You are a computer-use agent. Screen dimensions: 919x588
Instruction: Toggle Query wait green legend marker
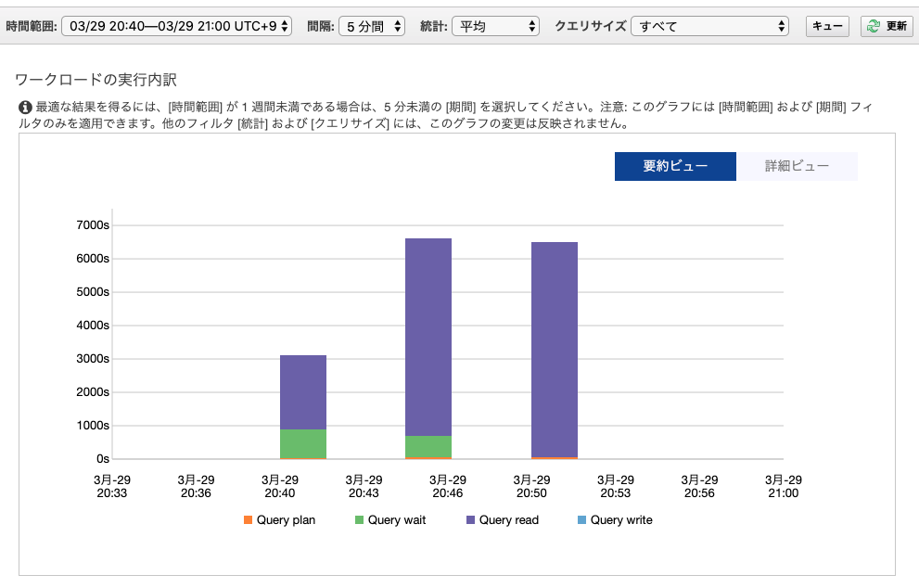click(359, 520)
